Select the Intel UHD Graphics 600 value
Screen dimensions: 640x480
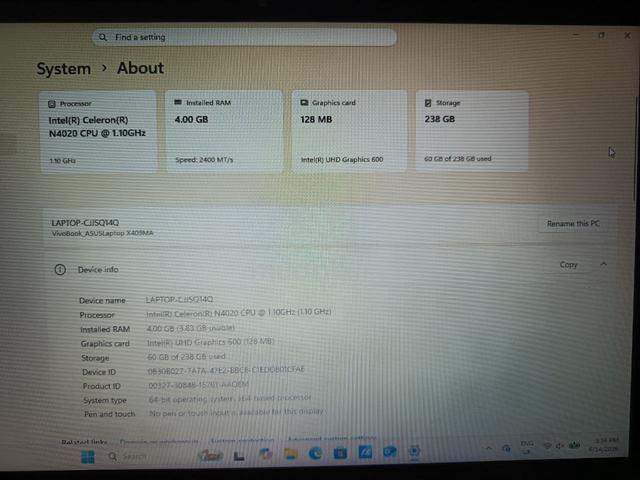pos(211,342)
